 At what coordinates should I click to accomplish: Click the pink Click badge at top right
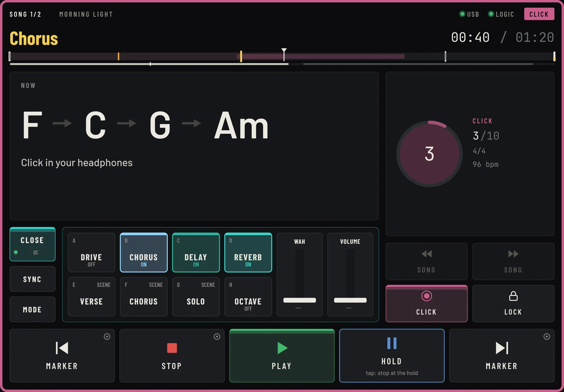click(x=539, y=14)
